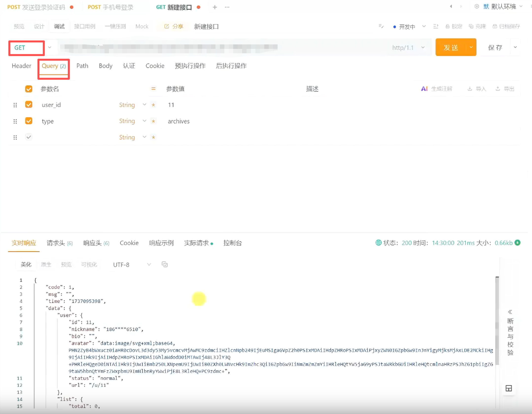
Task: Uncheck the user_id parameter checkbox
Action: tap(29, 105)
